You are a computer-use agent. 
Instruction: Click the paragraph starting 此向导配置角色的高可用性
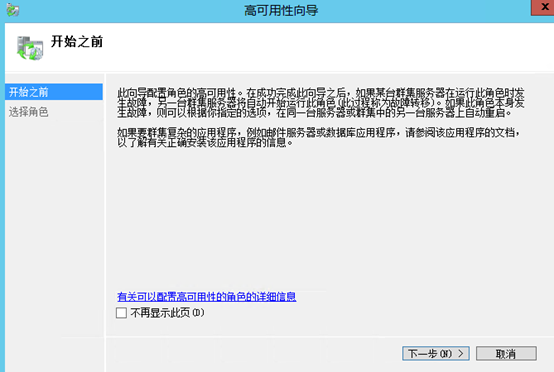pyautogui.click(x=321, y=103)
